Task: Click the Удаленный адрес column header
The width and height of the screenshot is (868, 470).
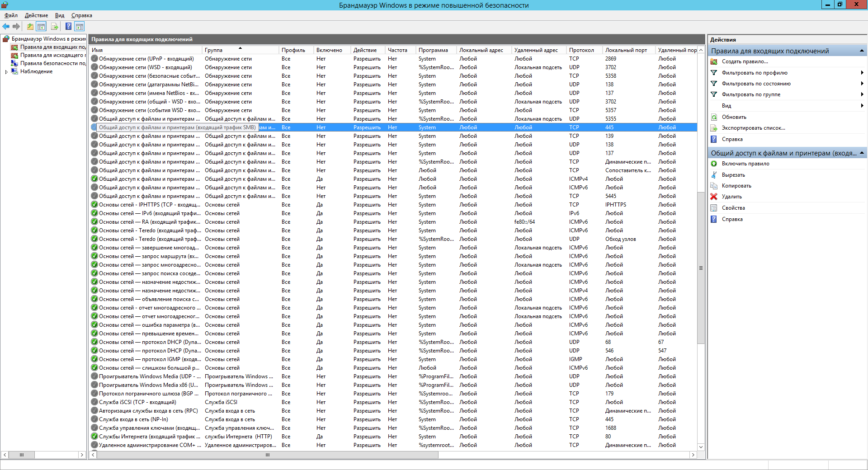Action: click(539, 50)
